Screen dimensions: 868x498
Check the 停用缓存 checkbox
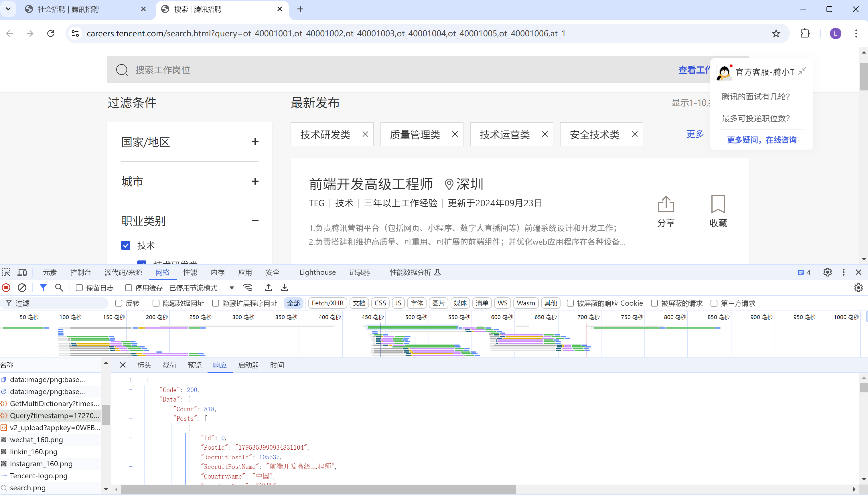[x=129, y=288]
